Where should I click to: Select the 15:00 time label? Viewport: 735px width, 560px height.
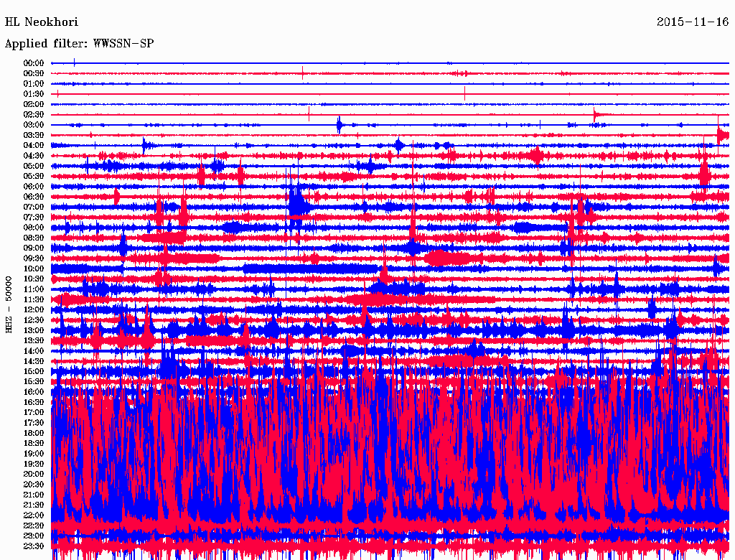point(34,371)
